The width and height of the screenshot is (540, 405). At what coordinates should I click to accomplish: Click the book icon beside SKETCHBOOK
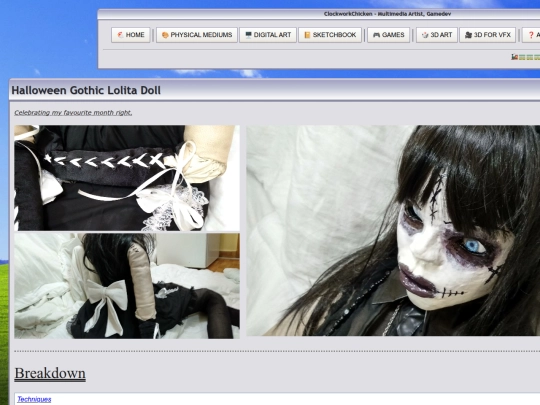pyautogui.click(x=307, y=35)
